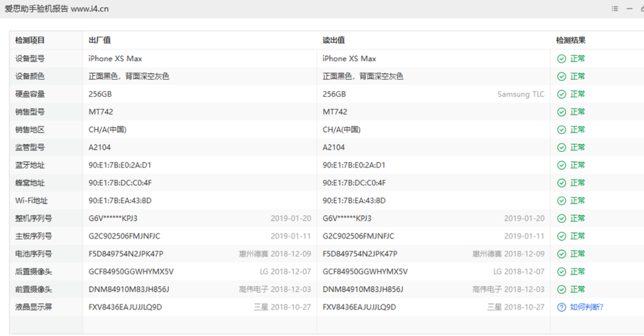The height and width of the screenshot is (336, 644).
Task: Click the 正常 result text for 设备型号
Action: (x=577, y=59)
